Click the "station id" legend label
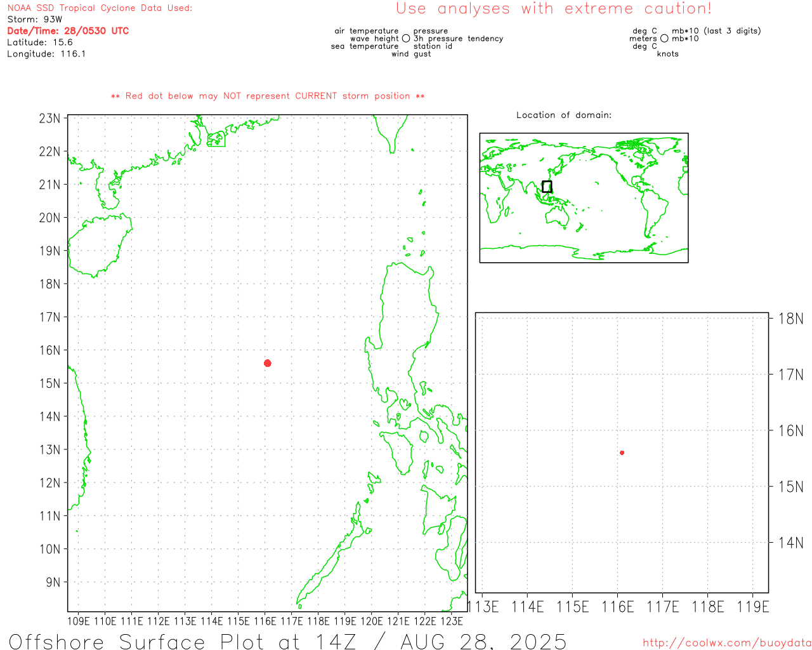 click(433, 46)
